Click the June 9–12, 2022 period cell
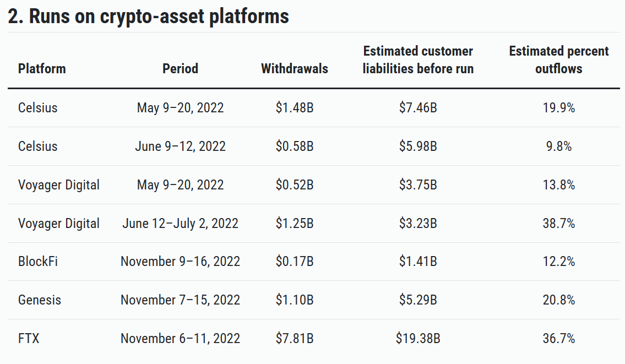The height and width of the screenshot is (364, 625). click(180, 146)
